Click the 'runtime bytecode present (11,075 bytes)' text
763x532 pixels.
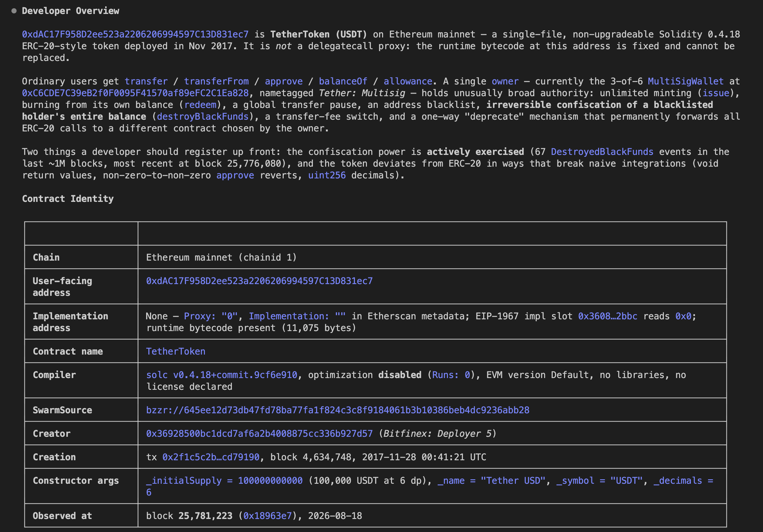pos(251,328)
